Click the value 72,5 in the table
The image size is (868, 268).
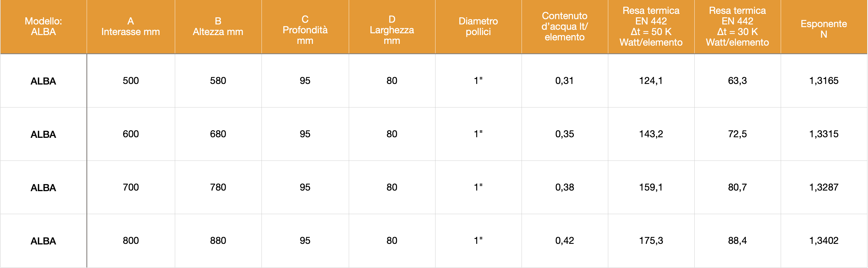click(x=738, y=134)
